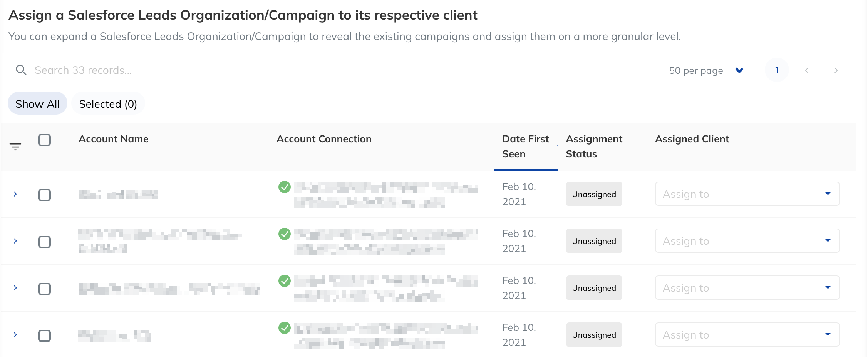The height and width of the screenshot is (357, 868).
Task: Switch to the Show All tab
Action: (x=37, y=103)
